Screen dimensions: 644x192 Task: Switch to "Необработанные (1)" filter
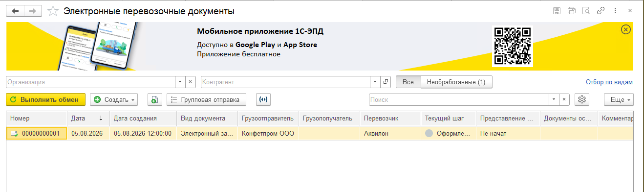pos(456,82)
